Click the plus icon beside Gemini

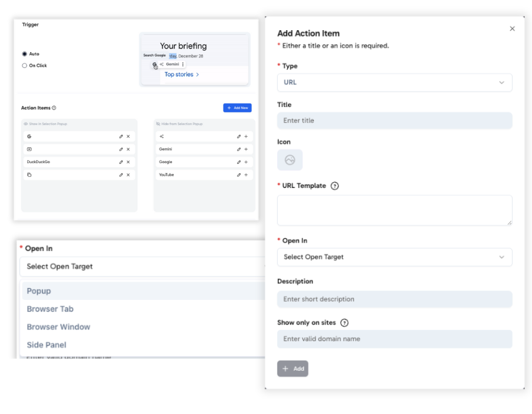(x=246, y=149)
